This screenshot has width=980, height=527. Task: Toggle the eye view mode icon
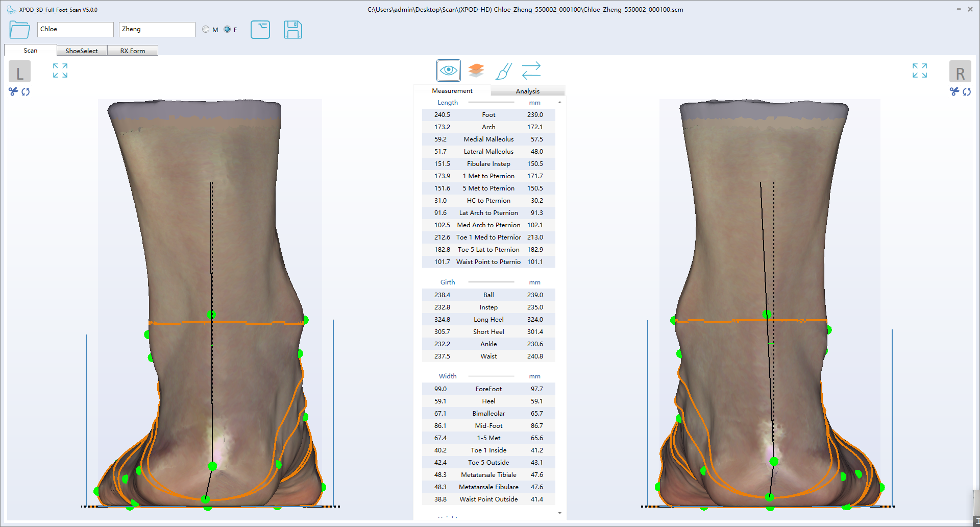coord(448,70)
